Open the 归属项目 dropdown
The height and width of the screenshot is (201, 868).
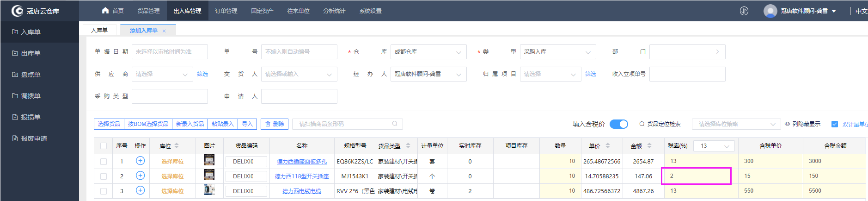pyautogui.click(x=550, y=74)
